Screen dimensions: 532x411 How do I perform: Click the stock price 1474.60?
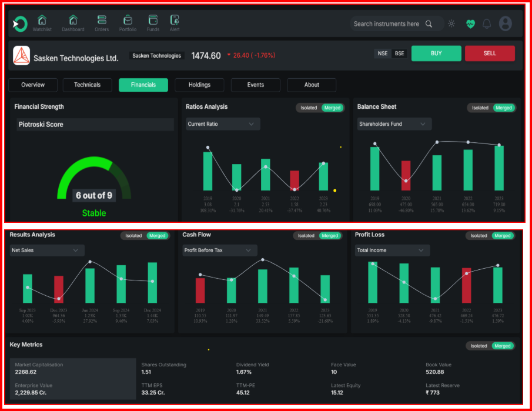coord(206,56)
